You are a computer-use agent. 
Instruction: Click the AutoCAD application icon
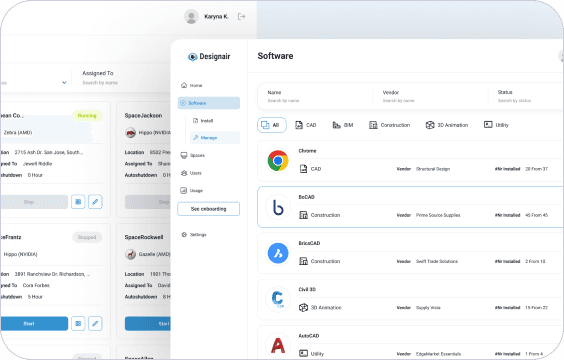[278, 345]
